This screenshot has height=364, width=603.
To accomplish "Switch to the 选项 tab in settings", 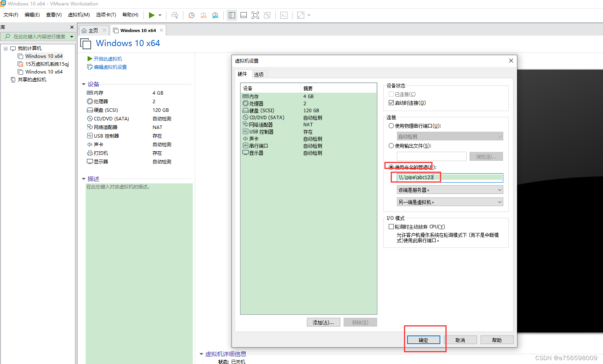I will point(258,74).
